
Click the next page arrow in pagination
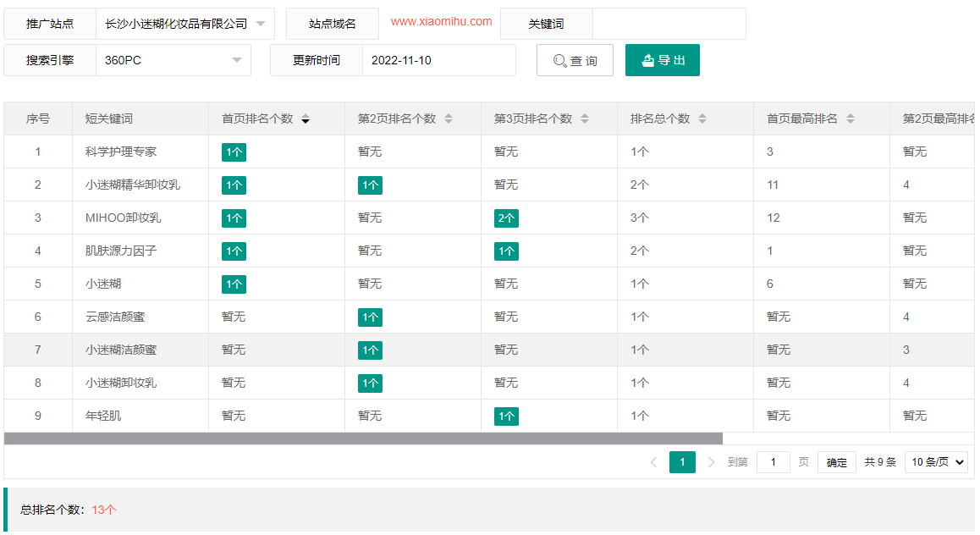point(711,462)
